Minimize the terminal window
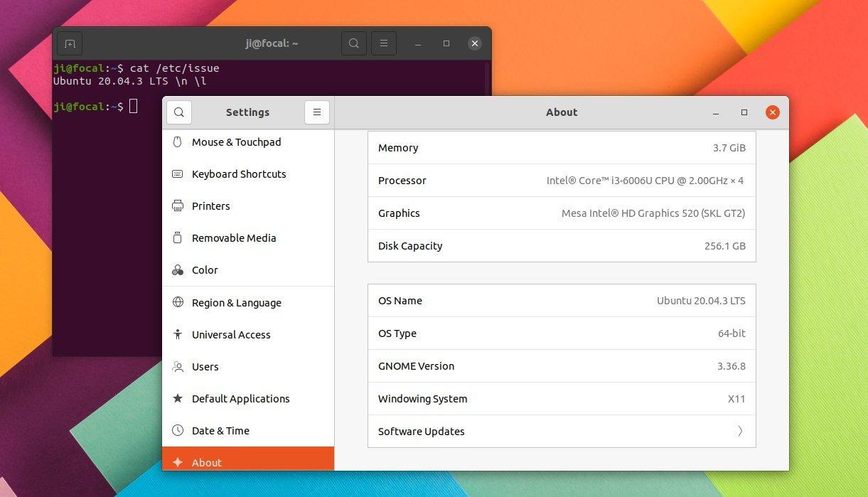The image size is (868, 497). click(418, 43)
